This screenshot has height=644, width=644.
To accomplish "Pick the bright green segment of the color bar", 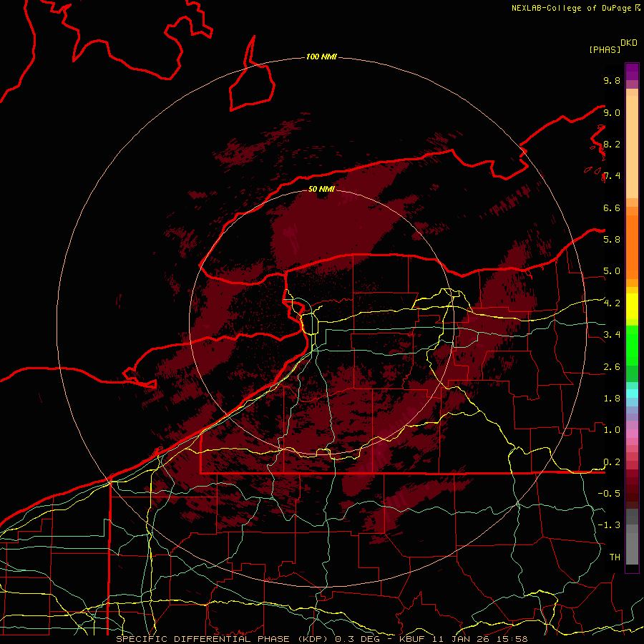I will tap(632, 346).
